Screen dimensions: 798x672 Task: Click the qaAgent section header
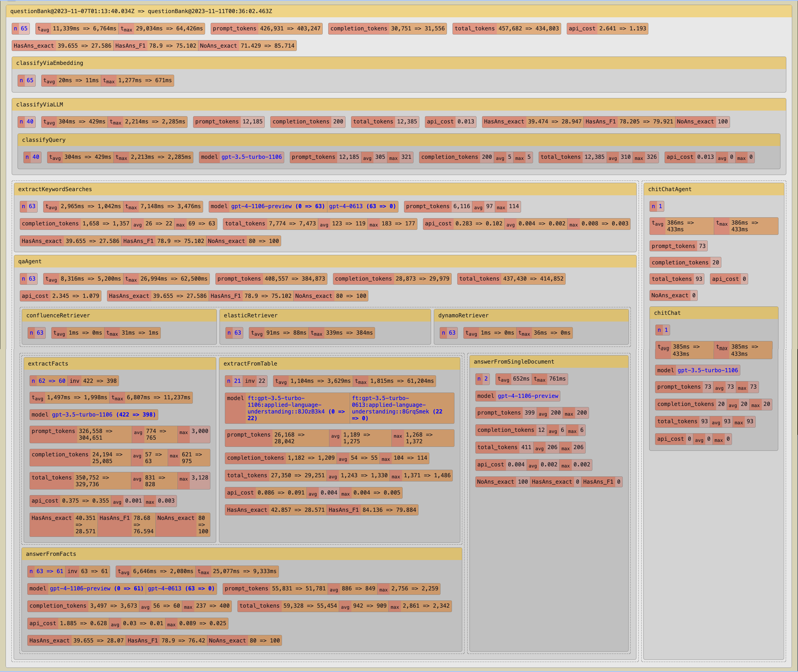click(x=30, y=262)
